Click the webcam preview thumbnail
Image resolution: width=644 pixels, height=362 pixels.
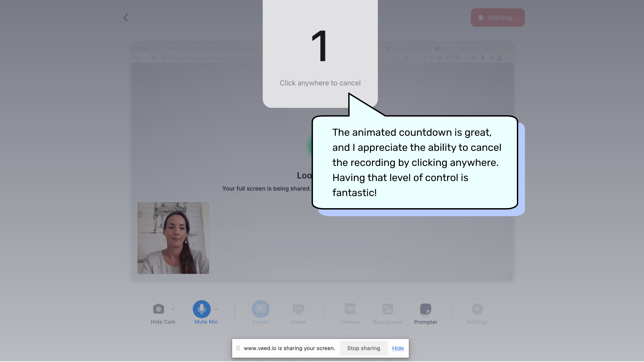(x=173, y=238)
